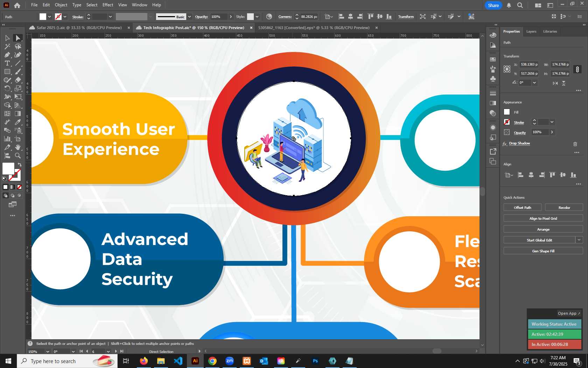Viewport: 588px width, 368px height.
Task: Select the Pen tool
Action: (7, 55)
